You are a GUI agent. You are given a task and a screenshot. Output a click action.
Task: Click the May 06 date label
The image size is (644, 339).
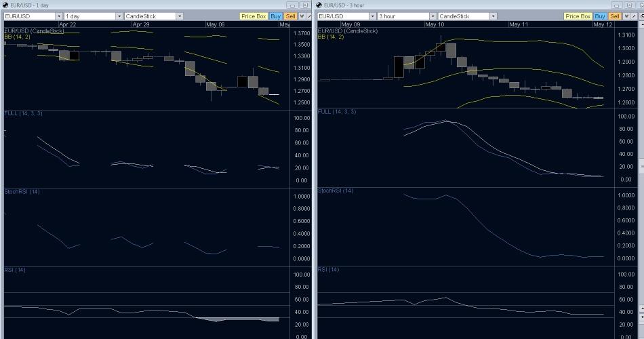click(215, 24)
